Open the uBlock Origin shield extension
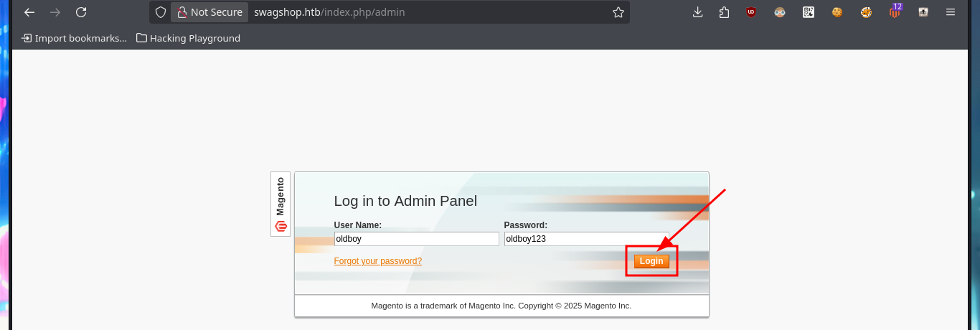 tap(751, 12)
